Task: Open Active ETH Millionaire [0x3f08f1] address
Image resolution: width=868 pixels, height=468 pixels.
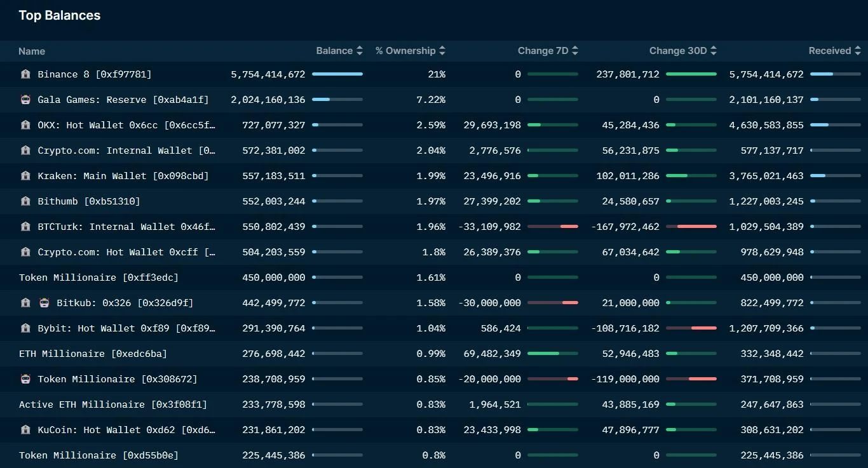Action: tap(113, 404)
